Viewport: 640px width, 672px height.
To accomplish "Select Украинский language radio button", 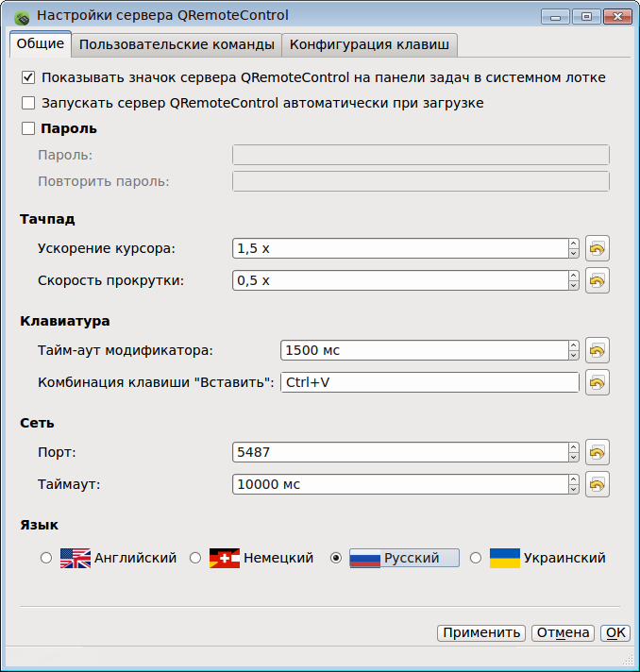I will click(476, 558).
